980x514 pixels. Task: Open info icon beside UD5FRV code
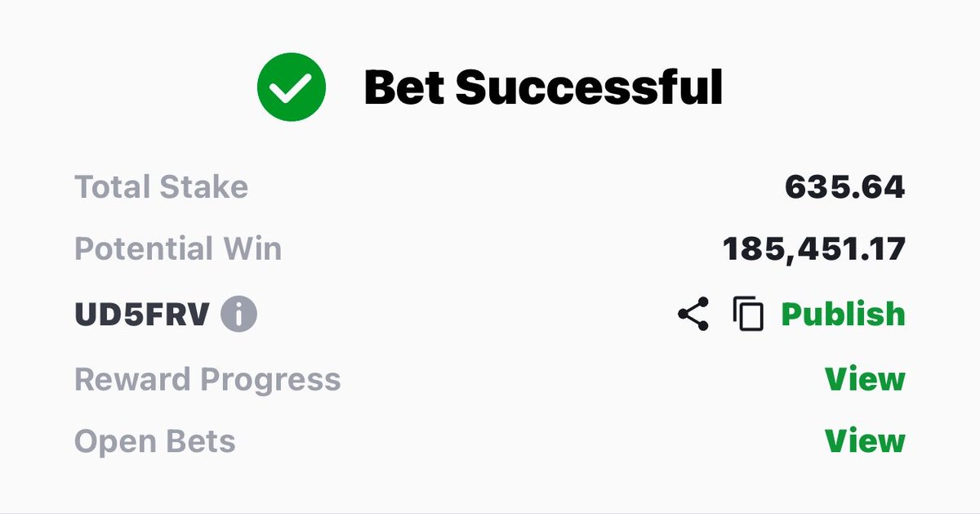(x=238, y=315)
